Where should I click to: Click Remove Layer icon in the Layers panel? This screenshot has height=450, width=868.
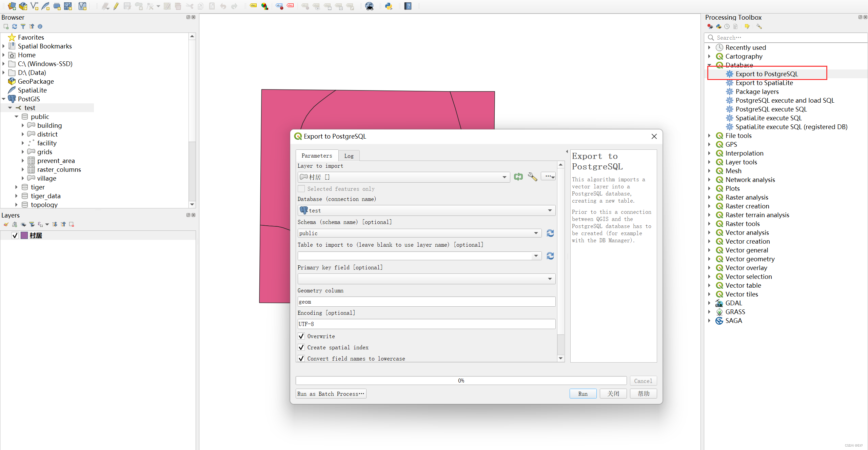point(72,224)
